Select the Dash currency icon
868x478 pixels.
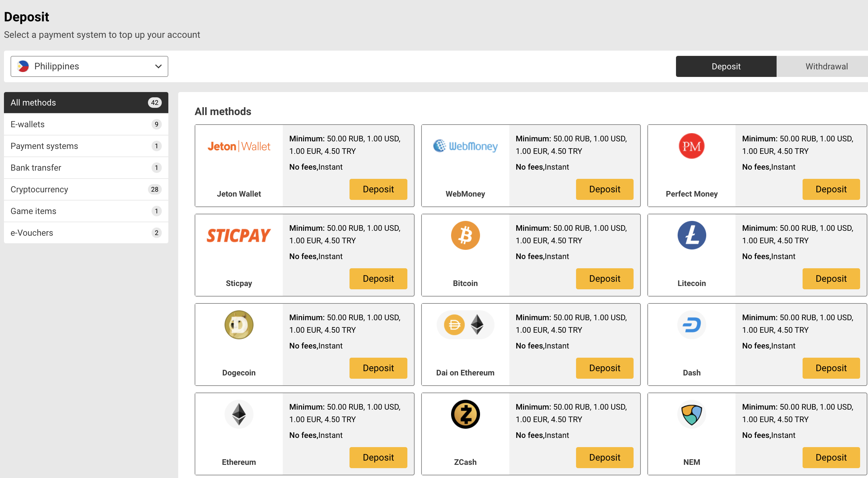pos(691,324)
